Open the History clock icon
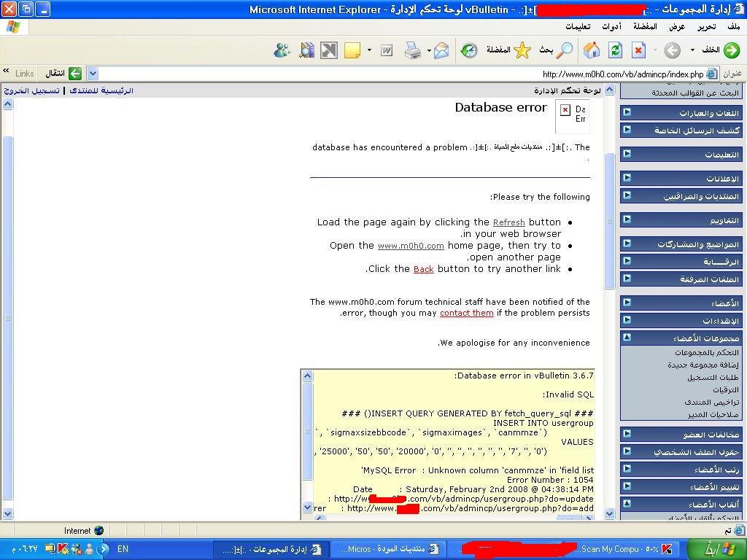 pyautogui.click(x=469, y=50)
